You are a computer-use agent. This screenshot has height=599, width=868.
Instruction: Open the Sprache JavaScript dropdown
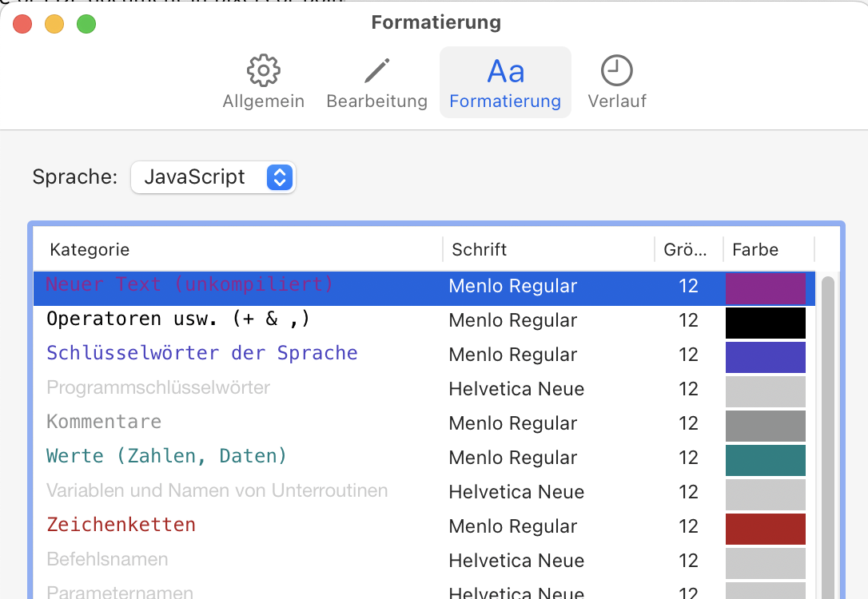(213, 177)
